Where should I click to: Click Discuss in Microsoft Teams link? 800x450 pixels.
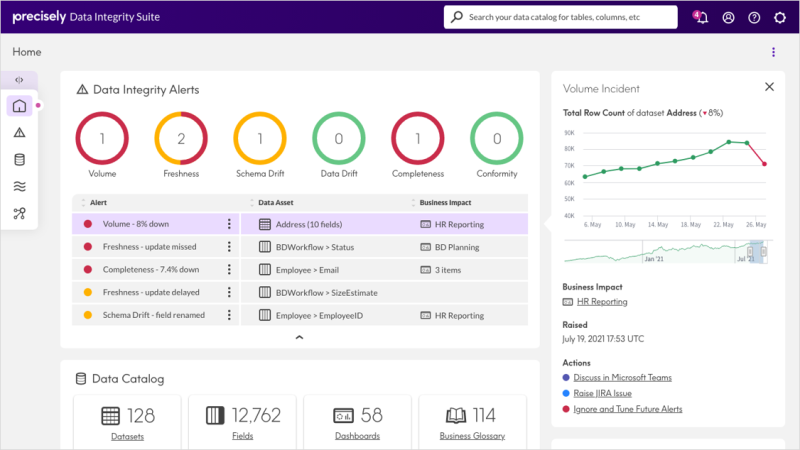(x=622, y=378)
